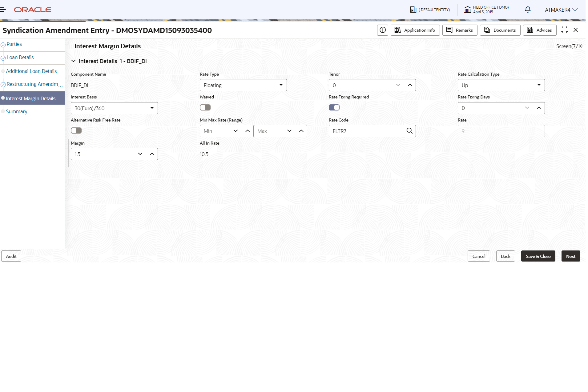Click the Field Office branch icon
The height and width of the screenshot is (392, 588).
(x=468, y=10)
